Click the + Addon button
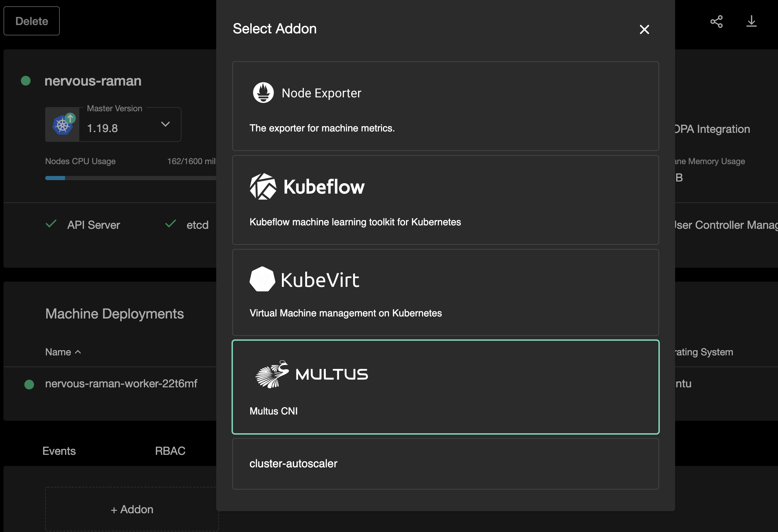778x532 pixels. pos(131,509)
